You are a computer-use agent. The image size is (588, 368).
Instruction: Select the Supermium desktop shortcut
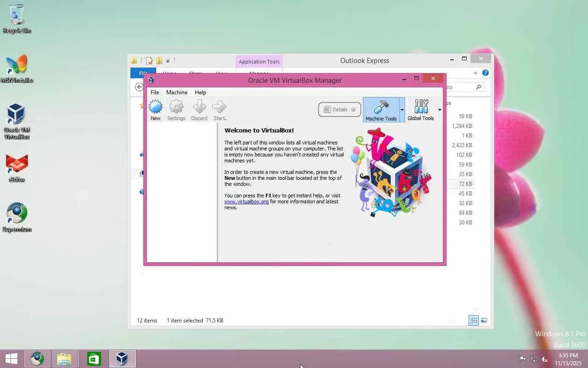17,217
